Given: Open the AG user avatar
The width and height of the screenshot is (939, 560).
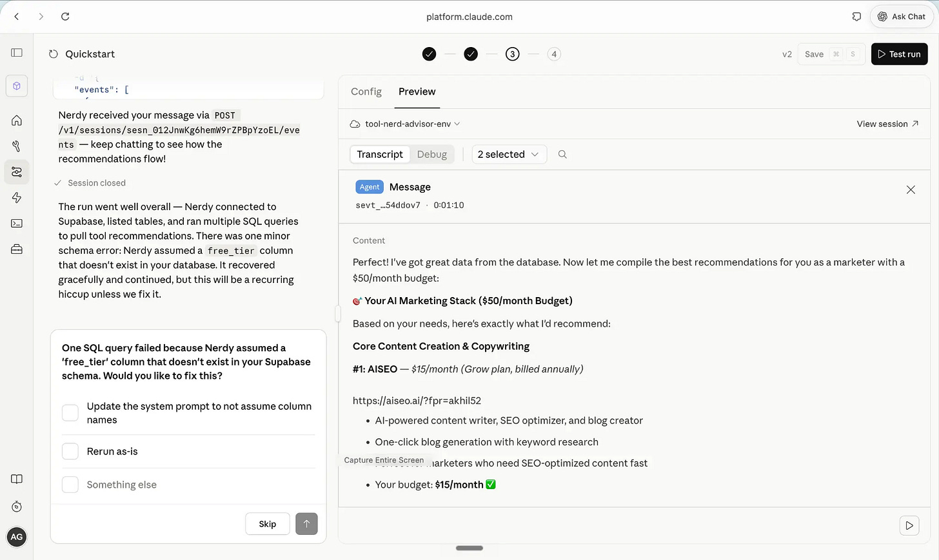Looking at the screenshot, I should (x=17, y=537).
